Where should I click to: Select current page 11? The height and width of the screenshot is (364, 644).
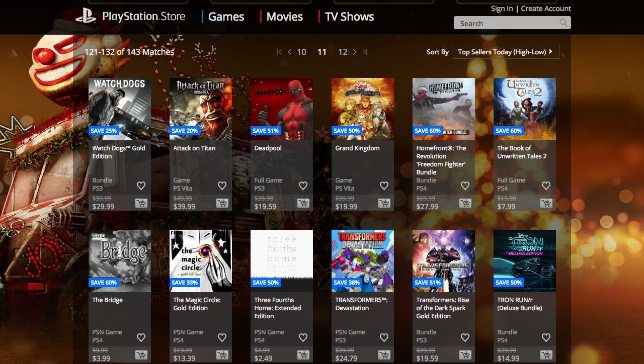pyautogui.click(x=322, y=52)
